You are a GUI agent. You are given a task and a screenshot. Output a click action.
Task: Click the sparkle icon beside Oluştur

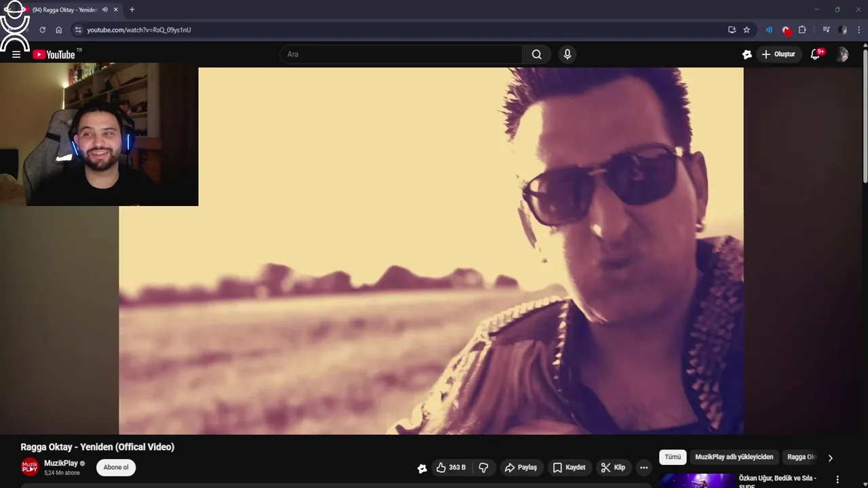[x=747, y=54]
